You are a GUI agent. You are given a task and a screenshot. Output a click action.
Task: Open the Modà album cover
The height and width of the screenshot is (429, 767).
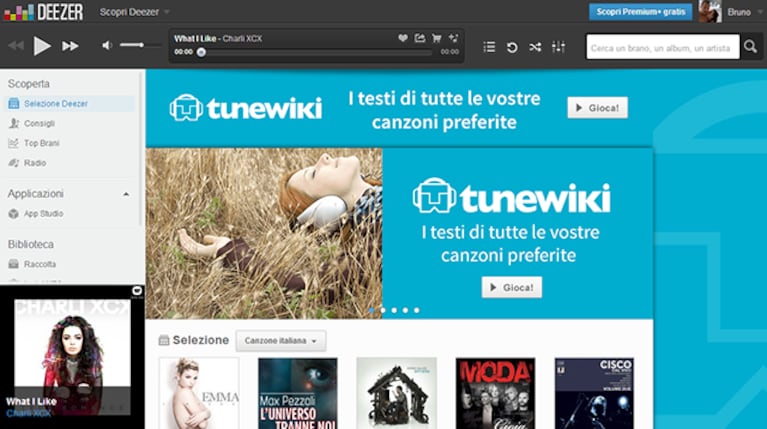[495, 393]
